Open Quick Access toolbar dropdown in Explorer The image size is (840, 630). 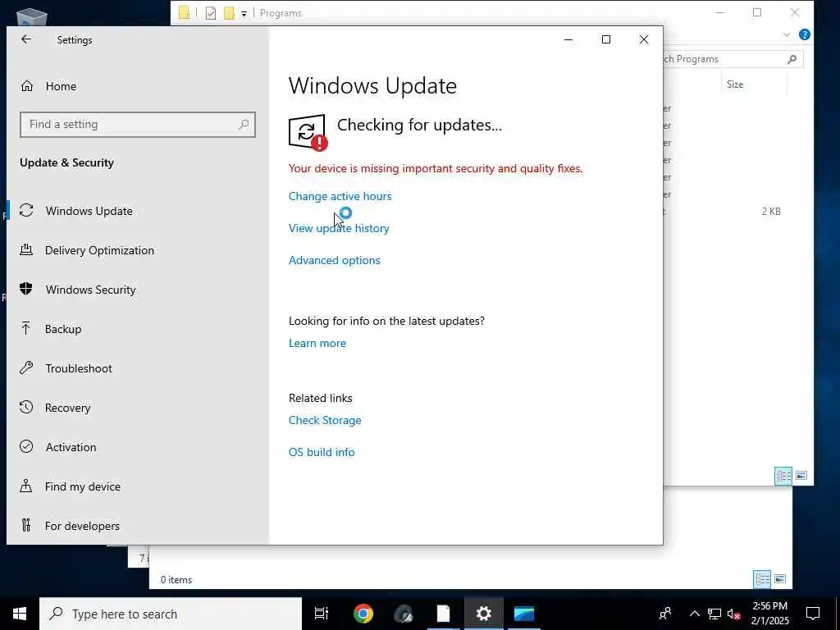click(x=244, y=14)
